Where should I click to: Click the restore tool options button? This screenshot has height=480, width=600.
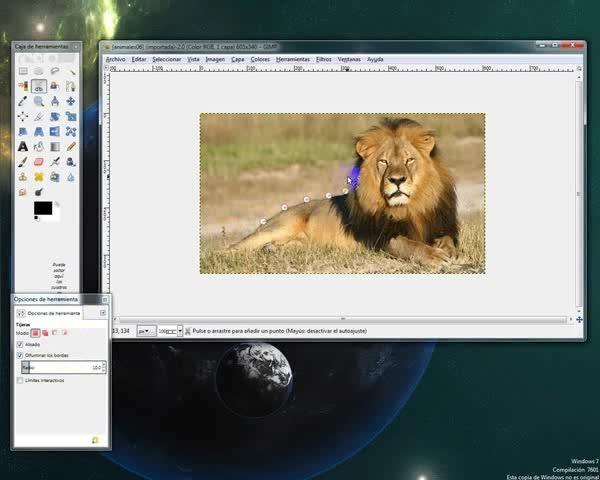(95, 440)
